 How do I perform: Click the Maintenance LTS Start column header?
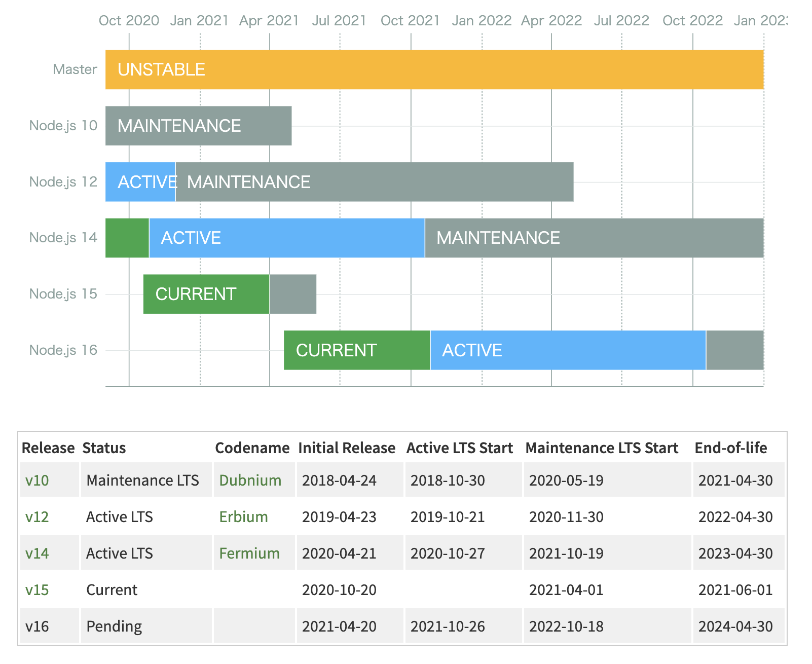coord(602,448)
